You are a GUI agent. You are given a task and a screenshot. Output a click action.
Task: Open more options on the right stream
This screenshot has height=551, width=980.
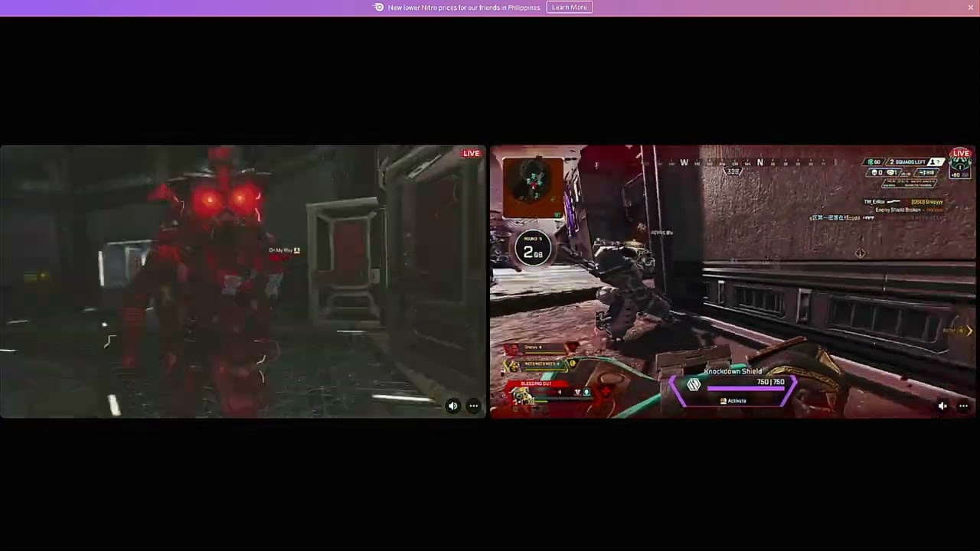coord(963,406)
